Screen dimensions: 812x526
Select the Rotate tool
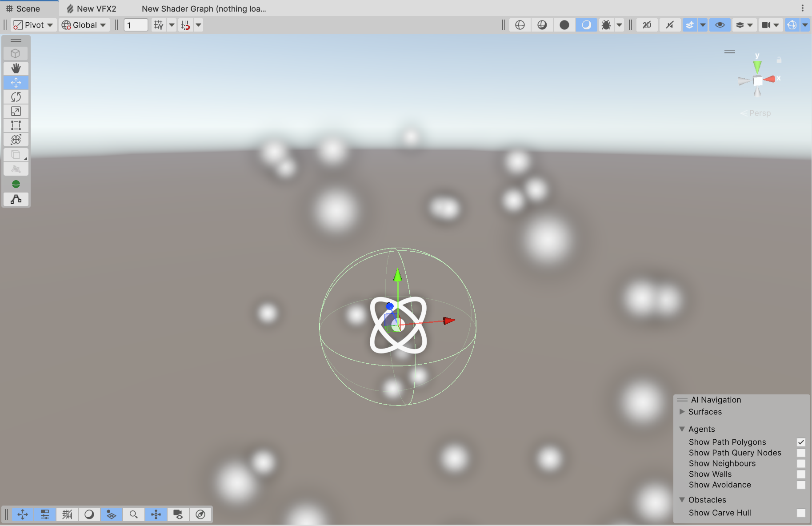pyautogui.click(x=16, y=97)
